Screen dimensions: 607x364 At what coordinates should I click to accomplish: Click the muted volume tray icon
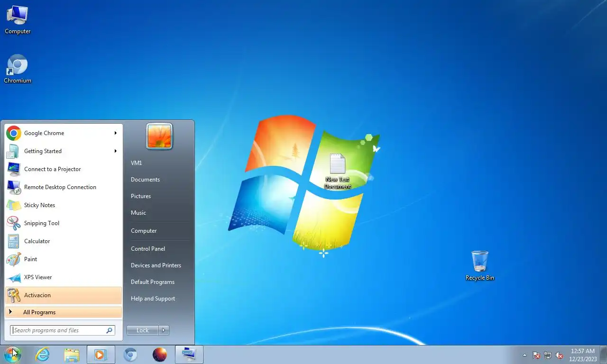coord(559,355)
